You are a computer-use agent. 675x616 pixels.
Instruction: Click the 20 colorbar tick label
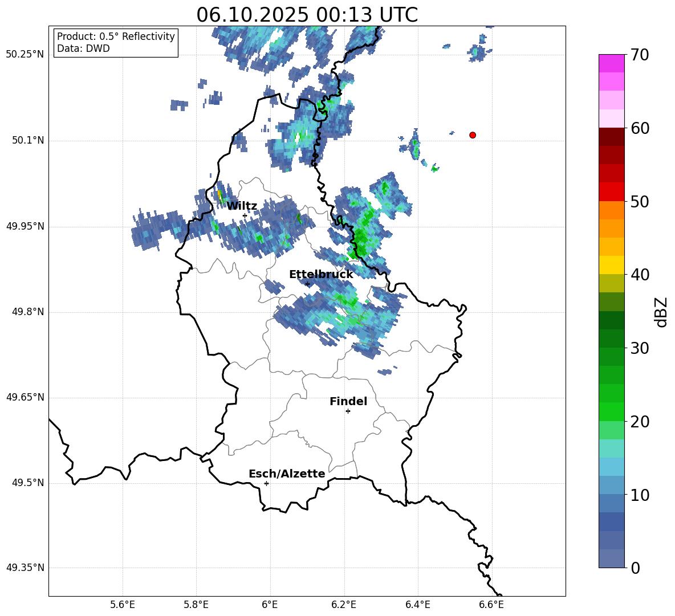point(640,422)
